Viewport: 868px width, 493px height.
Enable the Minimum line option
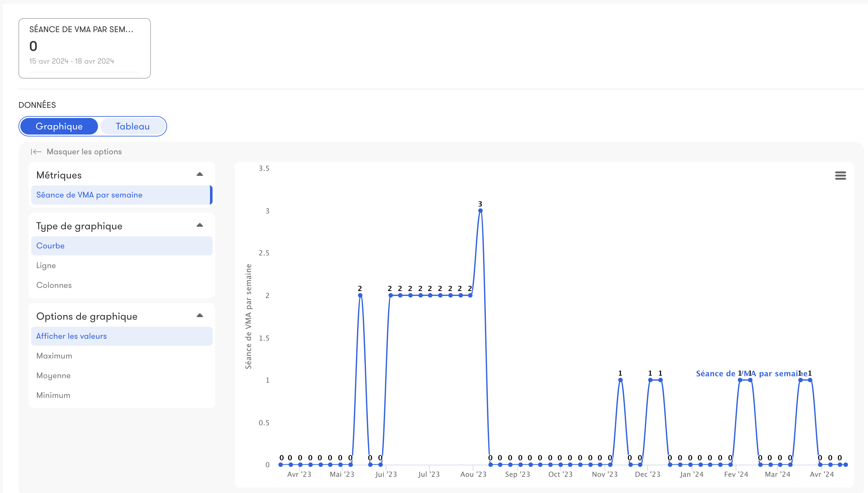coord(53,395)
